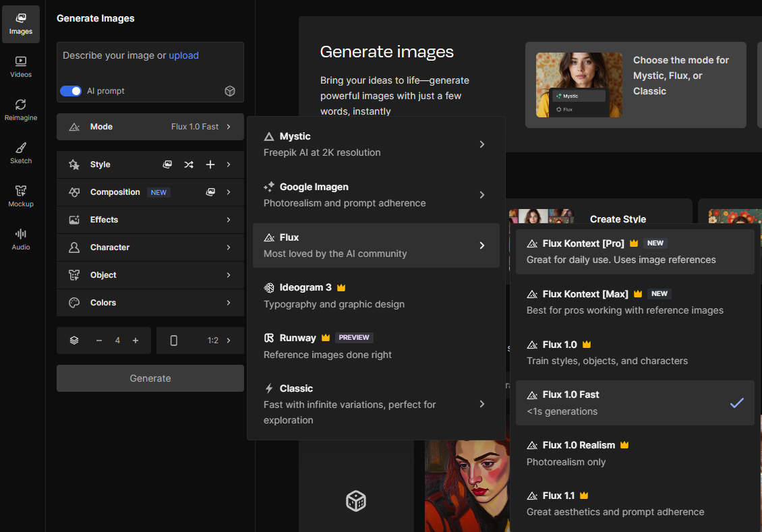Click the Composition reference image icon
The width and height of the screenshot is (762, 532).
click(x=210, y=192)
